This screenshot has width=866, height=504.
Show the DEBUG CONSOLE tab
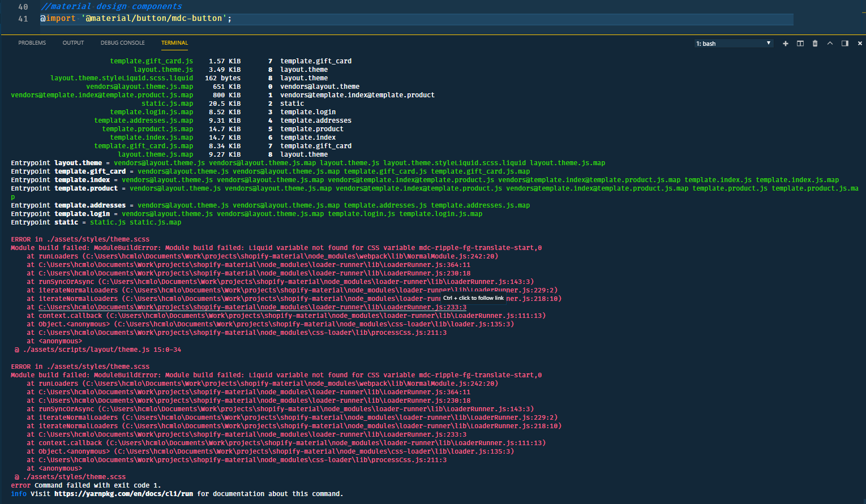[x=123, y=43]
